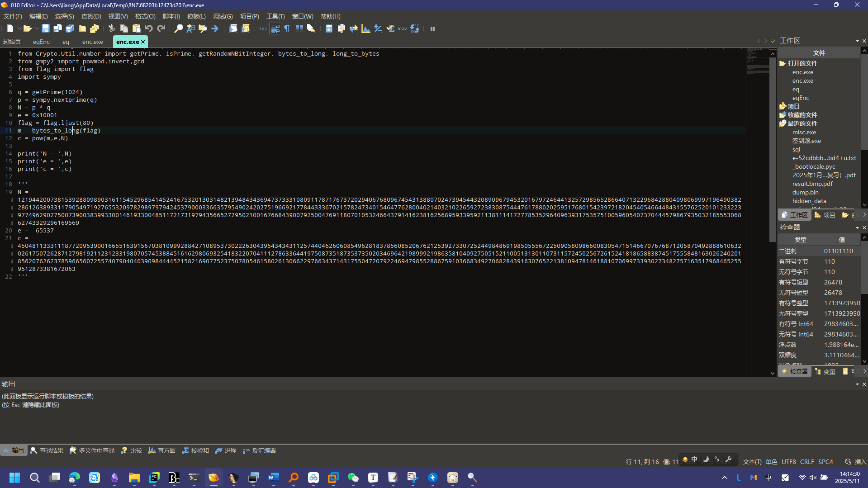The image size is (868, 488).
Task: Toggle whitespace paragraph marks display
Action: [x=287, y=28]
